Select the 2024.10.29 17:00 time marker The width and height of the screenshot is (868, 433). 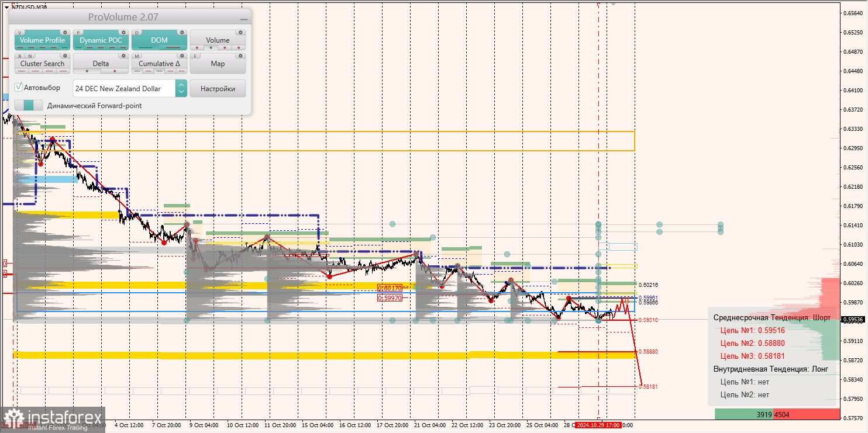point(597,425)
